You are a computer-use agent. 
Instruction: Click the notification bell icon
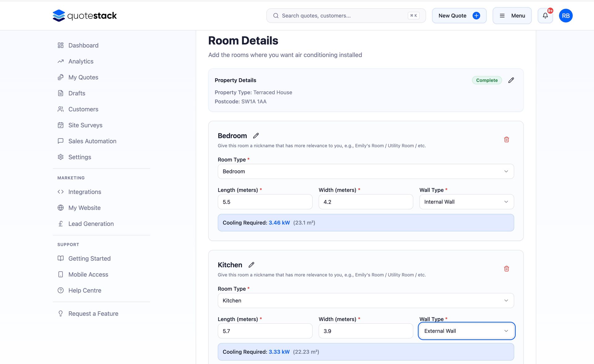tap(545, 16)
